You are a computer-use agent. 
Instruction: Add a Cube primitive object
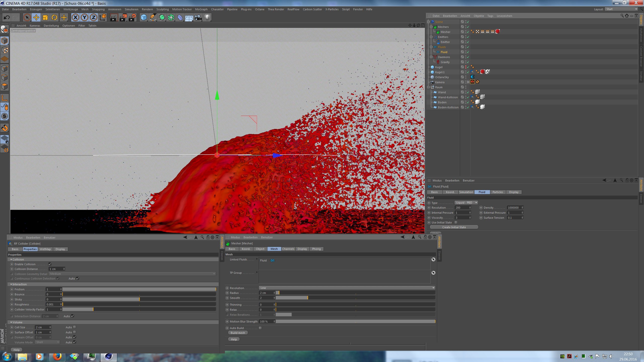144,17
